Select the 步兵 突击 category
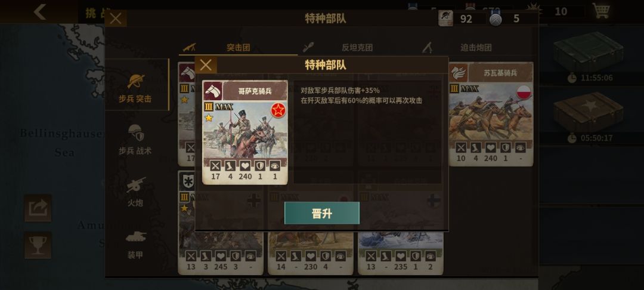The width and height of the screenshot is (644, 290). pyautogui.click(x=135, y=87)
